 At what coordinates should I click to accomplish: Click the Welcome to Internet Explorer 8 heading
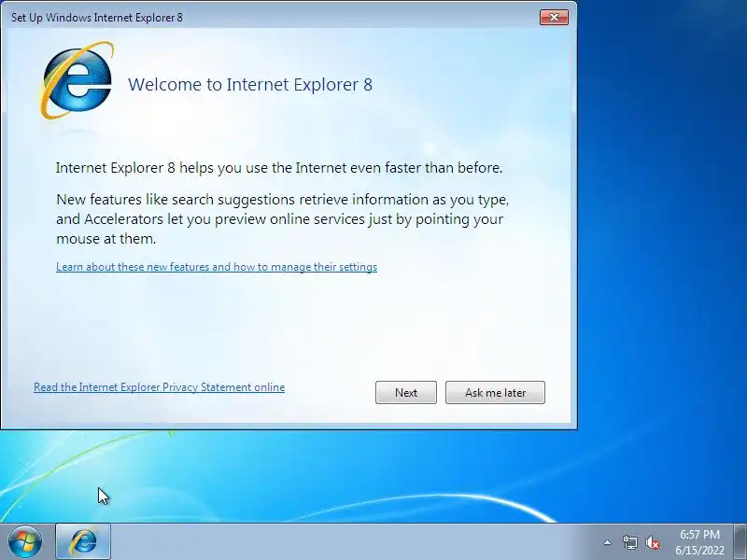pyautogui.click(x=250, y=84)
